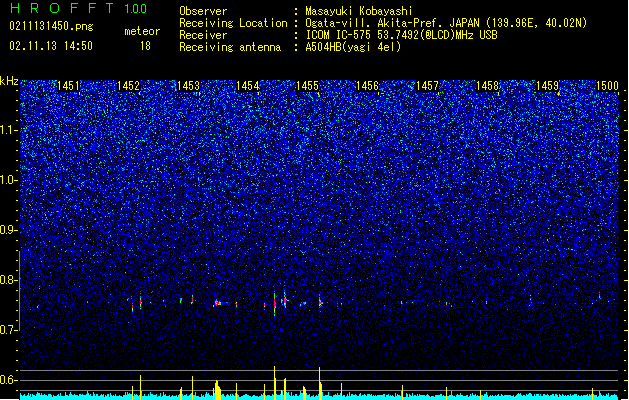Click the 0.7 kHz axis label
The width and height of the screenshot is (629, 400).
8,330
